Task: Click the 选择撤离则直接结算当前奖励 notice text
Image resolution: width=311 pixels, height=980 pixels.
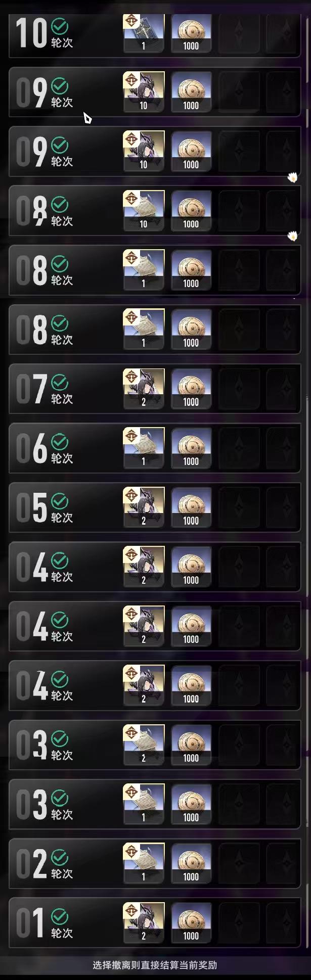Action: click(x=155, y=965)
